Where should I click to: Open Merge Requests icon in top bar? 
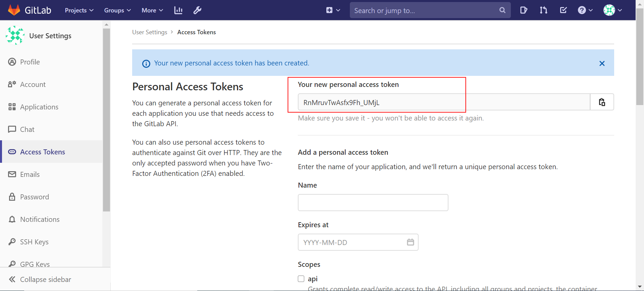pyautogui.click(x=543, y=10)
